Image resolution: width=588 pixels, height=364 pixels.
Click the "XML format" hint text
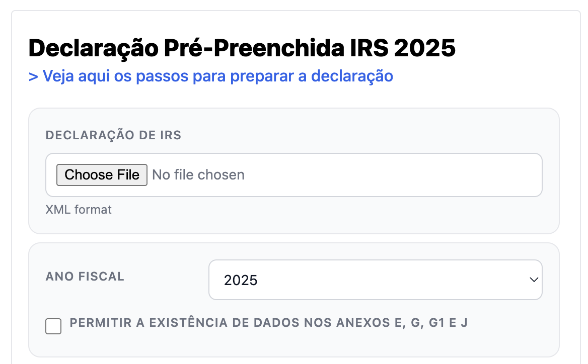[79, 209]
